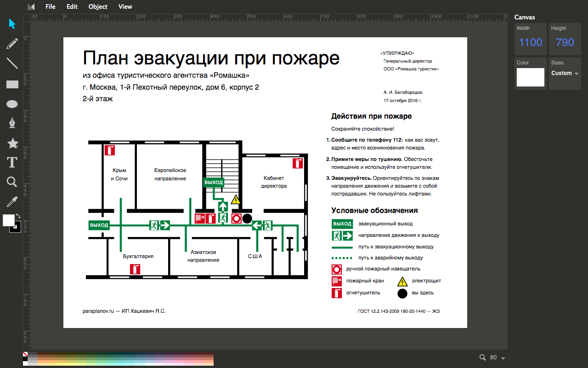This screenshot has width=588, height=368.
Task: Click the zoom magnifier icon beside 80
Action: pyautogui.click(x=482, y=357)
